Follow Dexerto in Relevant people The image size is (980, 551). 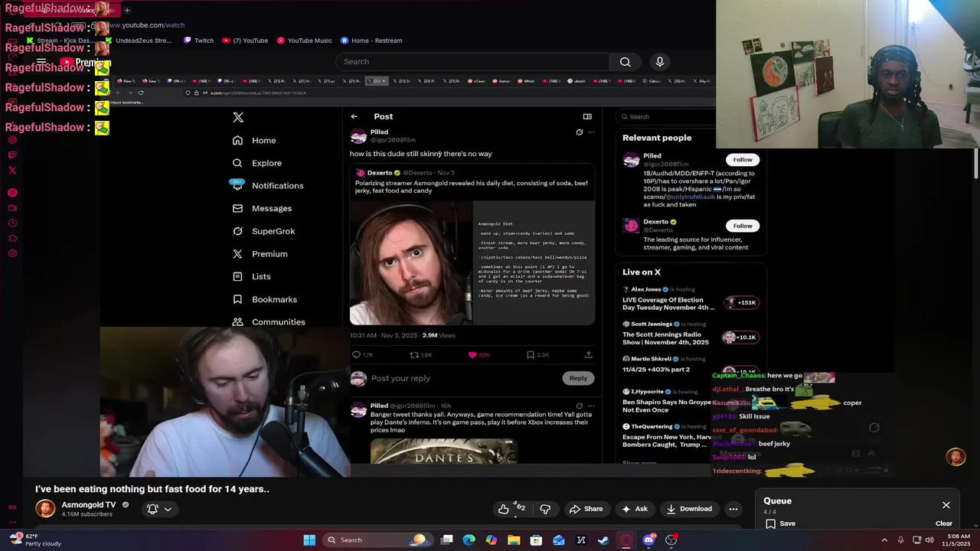point(743,226)
